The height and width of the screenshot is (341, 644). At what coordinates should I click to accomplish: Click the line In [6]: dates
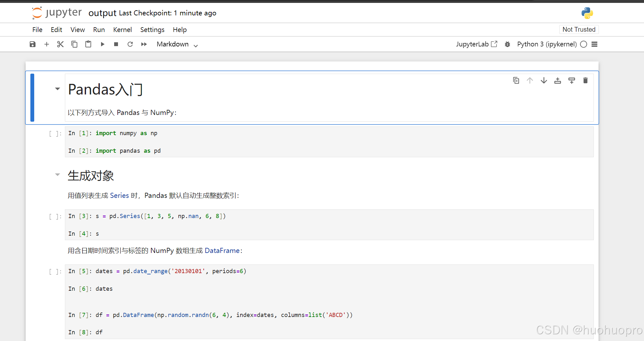tap(90, 289)
